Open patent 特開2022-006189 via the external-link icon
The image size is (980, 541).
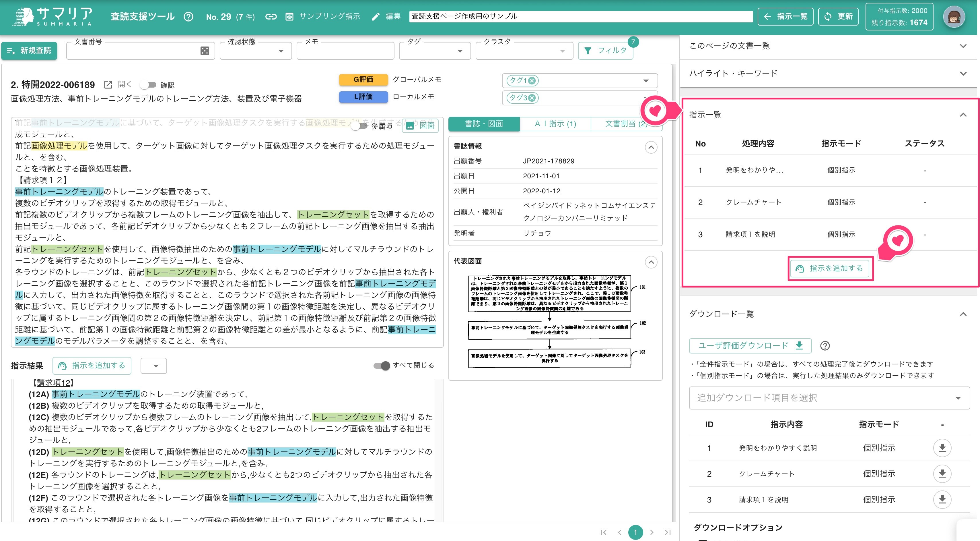pos(108,84)
